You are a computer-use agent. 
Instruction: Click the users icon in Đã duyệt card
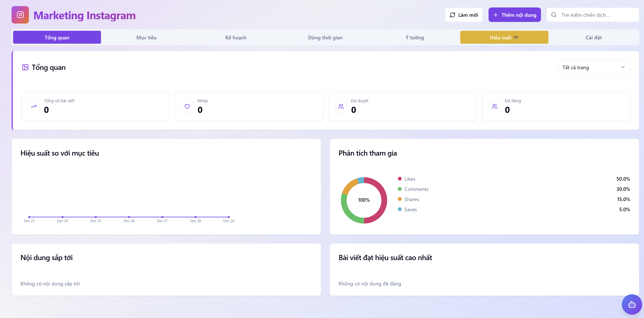tap(341, 107)
